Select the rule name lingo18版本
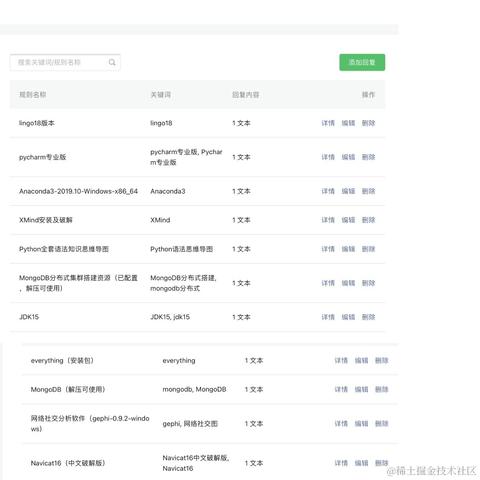This screenshot has width=480, height=480. pos(37,123)
